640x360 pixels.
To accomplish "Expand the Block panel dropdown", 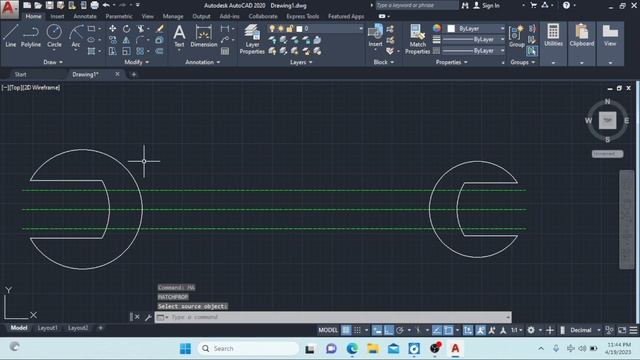I will click(x=384, y=62).
